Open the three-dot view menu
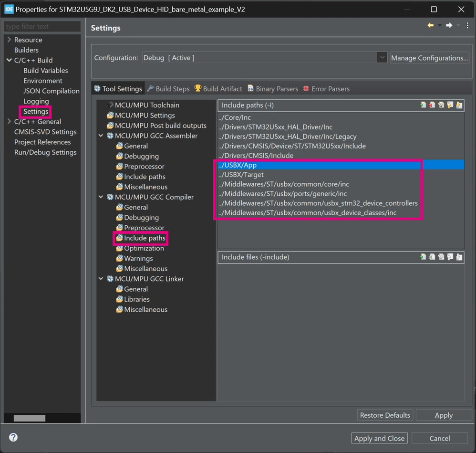 (x=467, y=25)
